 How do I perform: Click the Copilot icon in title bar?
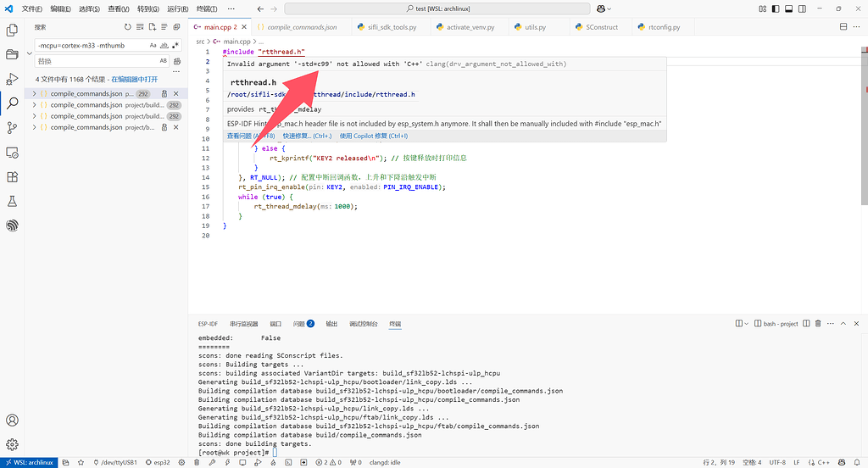point(601,8)
